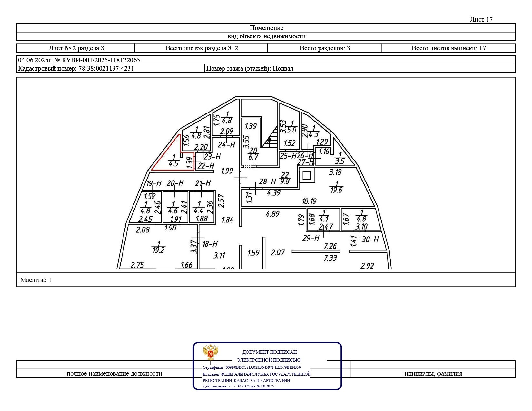
Task: Select 'Всего листов раздела 8: 2' cell
Action: (202, 48)
